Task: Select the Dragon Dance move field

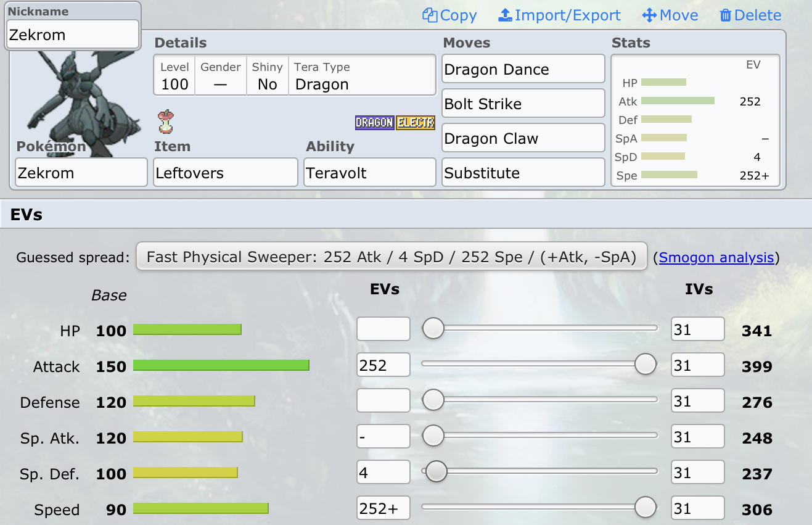Action: click(523, 68)
